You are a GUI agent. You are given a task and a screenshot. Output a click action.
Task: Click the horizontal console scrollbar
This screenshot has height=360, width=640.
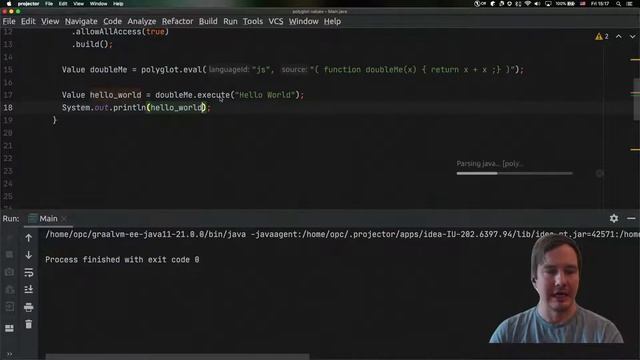(177, 357)
